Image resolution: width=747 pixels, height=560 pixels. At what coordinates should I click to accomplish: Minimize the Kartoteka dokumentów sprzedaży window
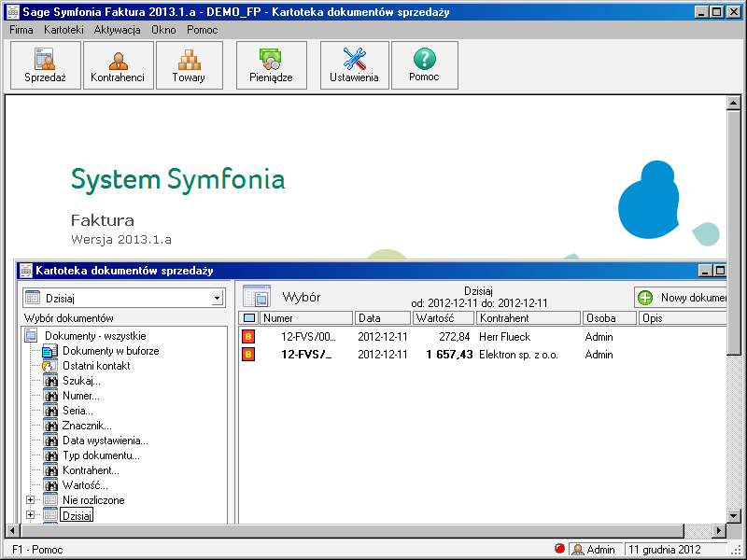706,271
